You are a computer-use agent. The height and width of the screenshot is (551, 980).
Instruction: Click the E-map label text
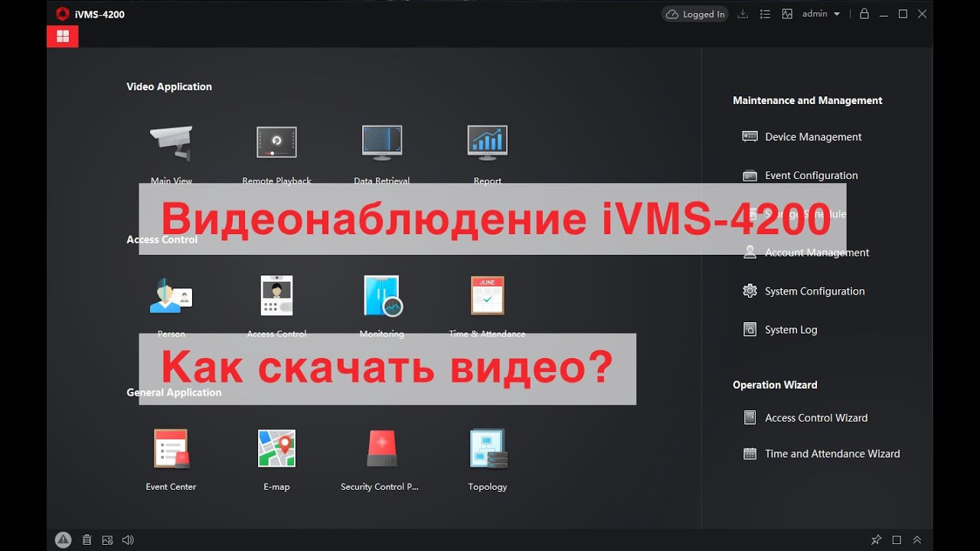click(x=276, y=487)
